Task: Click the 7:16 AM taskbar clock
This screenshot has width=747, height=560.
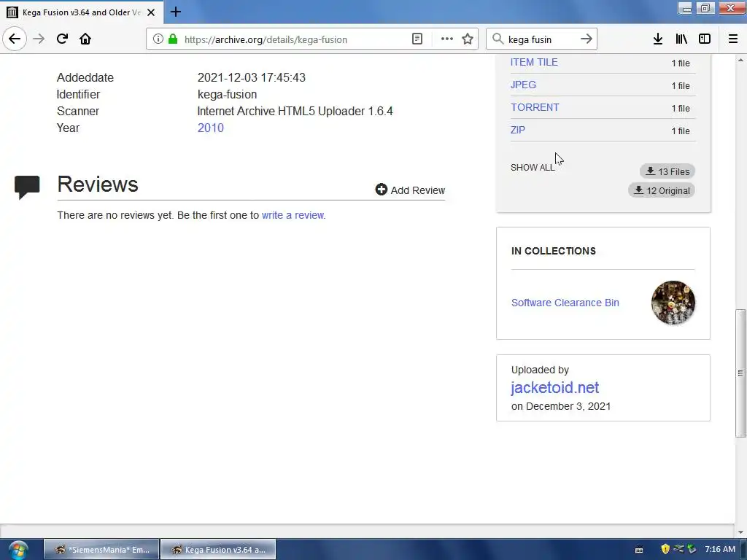Action: [x=720, y=550]
